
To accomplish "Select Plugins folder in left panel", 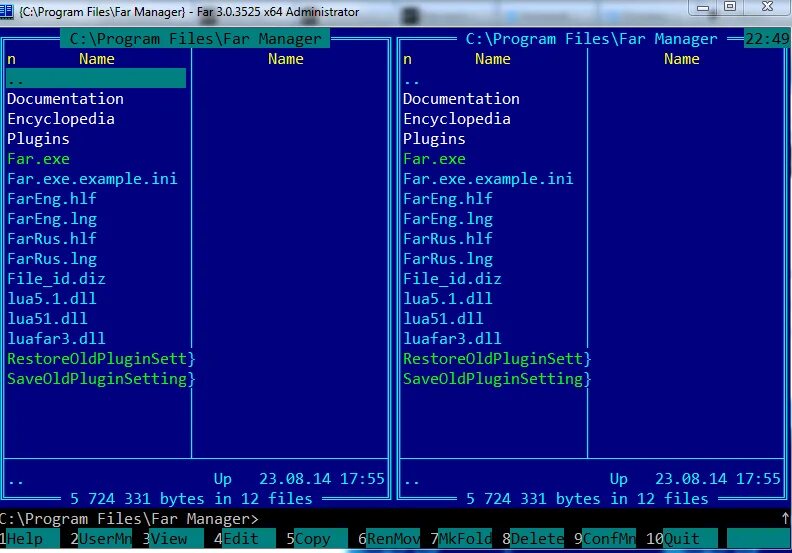I will [x=38, y=139].
